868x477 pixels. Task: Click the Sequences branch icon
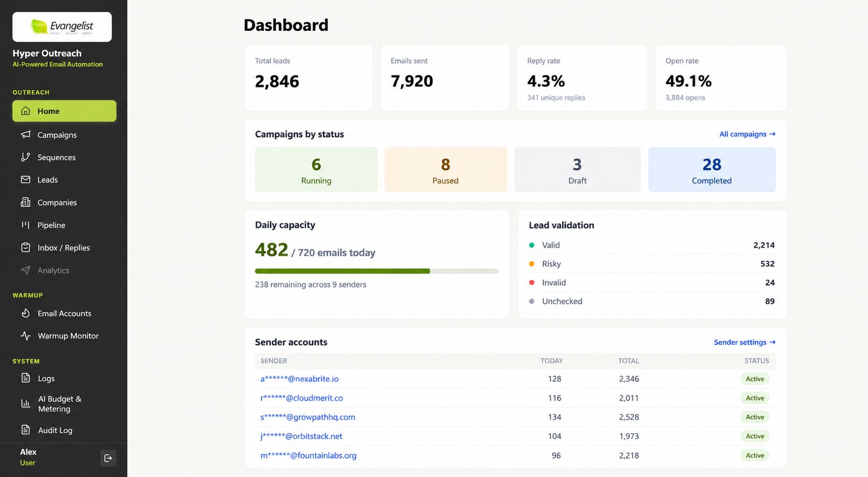pyautogui.click(x=26, y=157)
